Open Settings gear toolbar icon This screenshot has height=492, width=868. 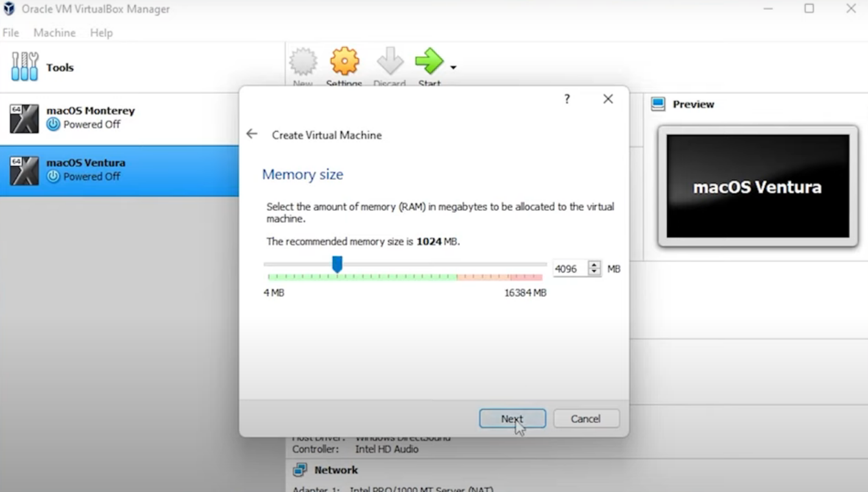pos(344,62)
